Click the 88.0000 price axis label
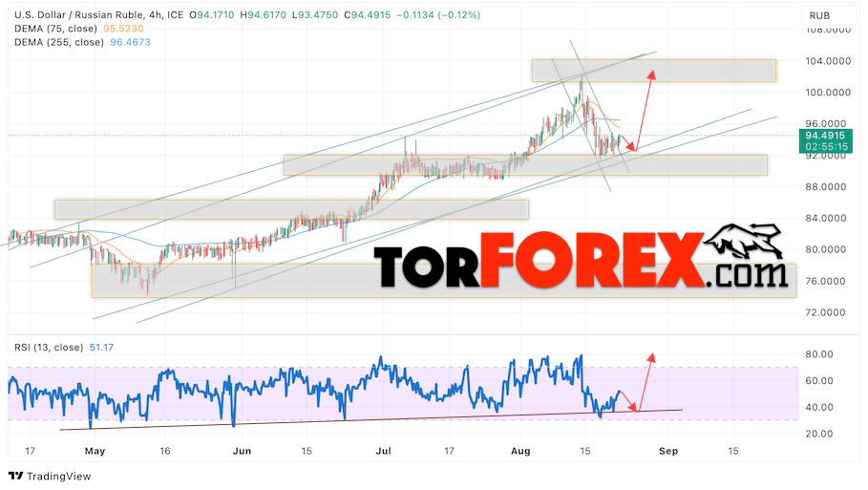This screenshot has width=868, height=490. (828, 186)
